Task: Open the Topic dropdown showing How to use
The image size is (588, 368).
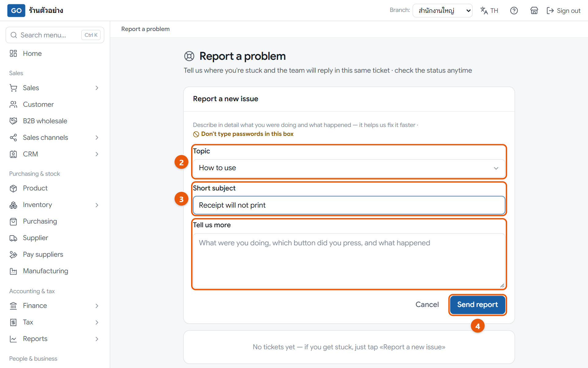Action: [349, 168]
